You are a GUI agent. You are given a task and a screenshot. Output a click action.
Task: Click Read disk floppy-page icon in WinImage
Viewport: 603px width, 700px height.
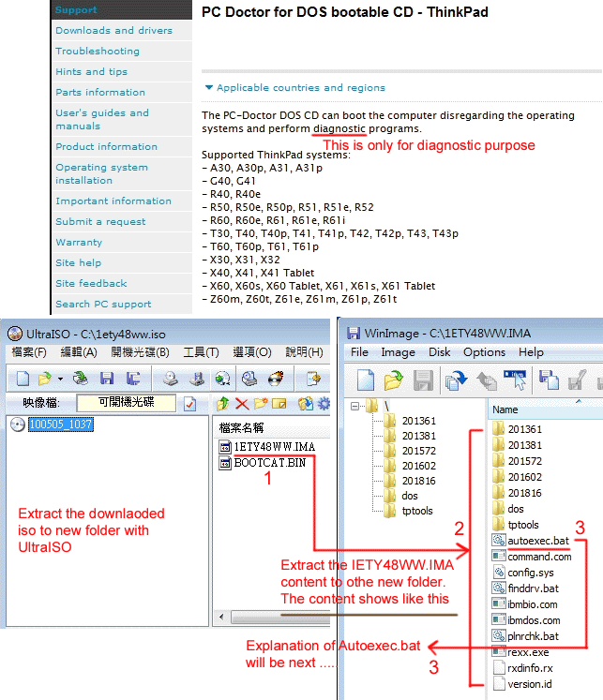point(549,380)
